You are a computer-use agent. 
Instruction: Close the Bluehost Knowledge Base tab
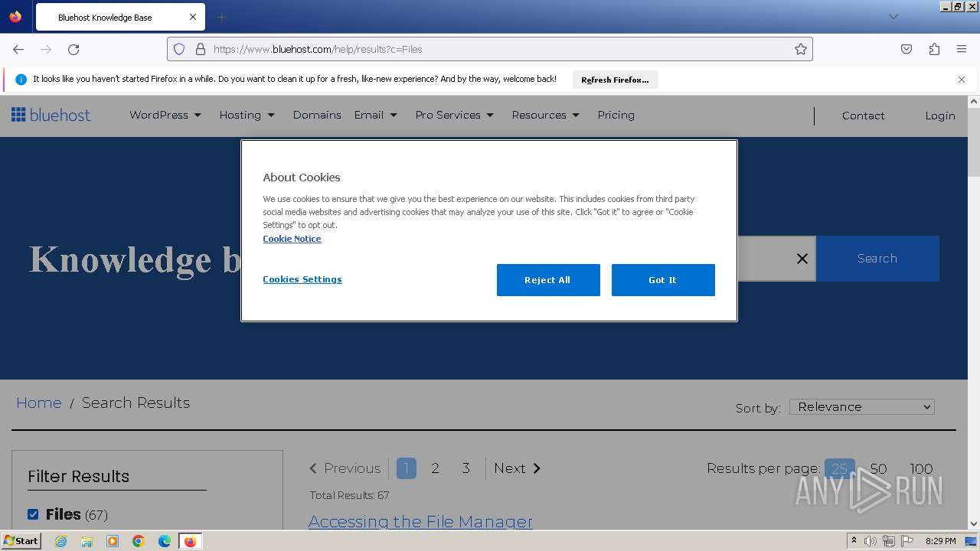193,17
